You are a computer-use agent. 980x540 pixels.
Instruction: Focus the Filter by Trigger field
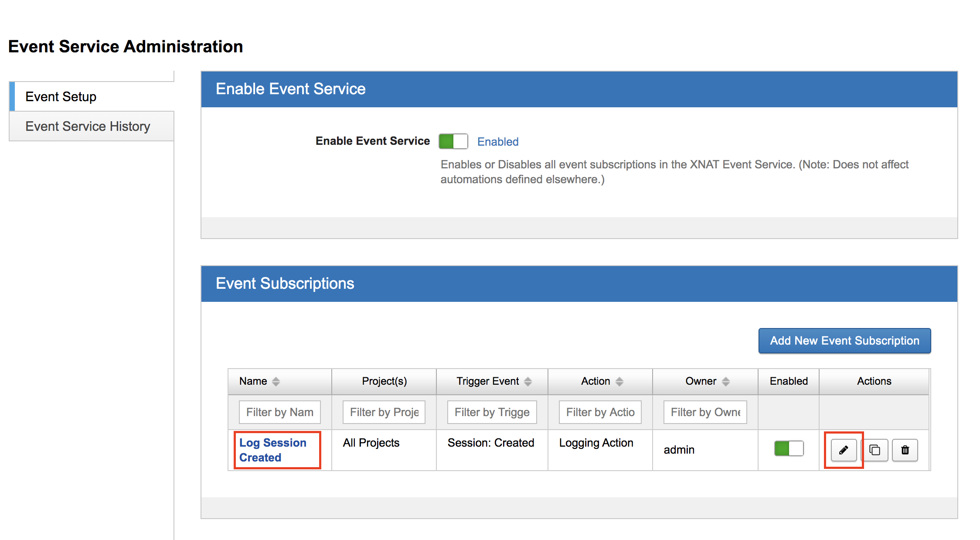(492, 412)
